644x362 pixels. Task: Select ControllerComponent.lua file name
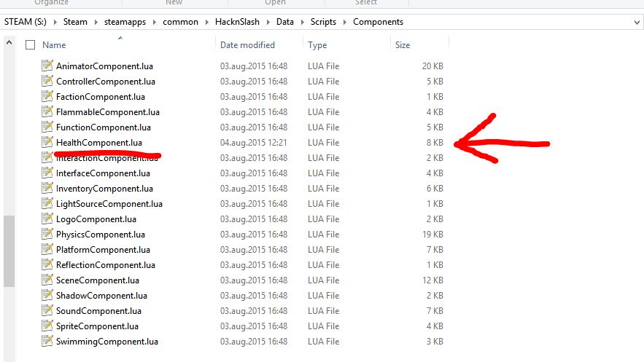point(106,81)
